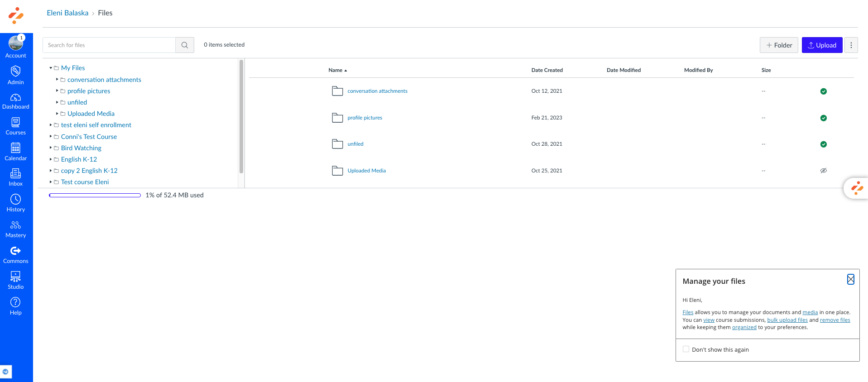868x382 pixels.
Task: Click the profile pictures folder icon in list
Action: (337, 118)
